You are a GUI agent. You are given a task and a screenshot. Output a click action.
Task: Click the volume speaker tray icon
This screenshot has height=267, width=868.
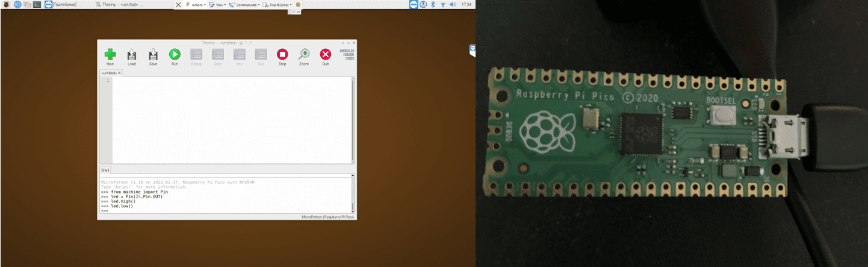(x=453, y=4)
